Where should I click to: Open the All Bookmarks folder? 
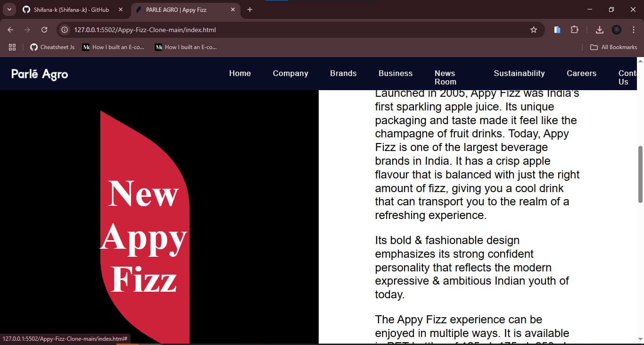[x=614, y=47]
